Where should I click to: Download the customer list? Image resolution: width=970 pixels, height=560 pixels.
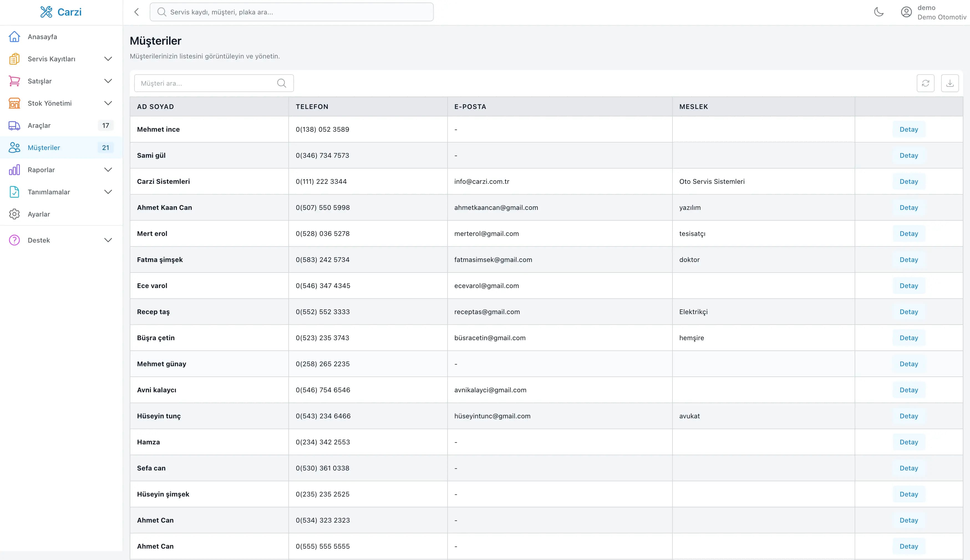pos(949,83)
